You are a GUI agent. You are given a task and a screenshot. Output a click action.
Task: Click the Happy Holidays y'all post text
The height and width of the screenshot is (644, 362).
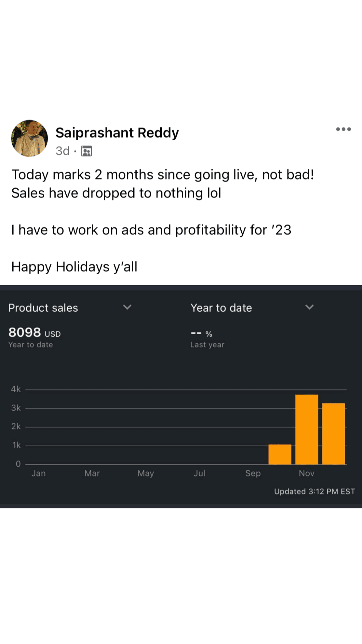pos(74,267)
